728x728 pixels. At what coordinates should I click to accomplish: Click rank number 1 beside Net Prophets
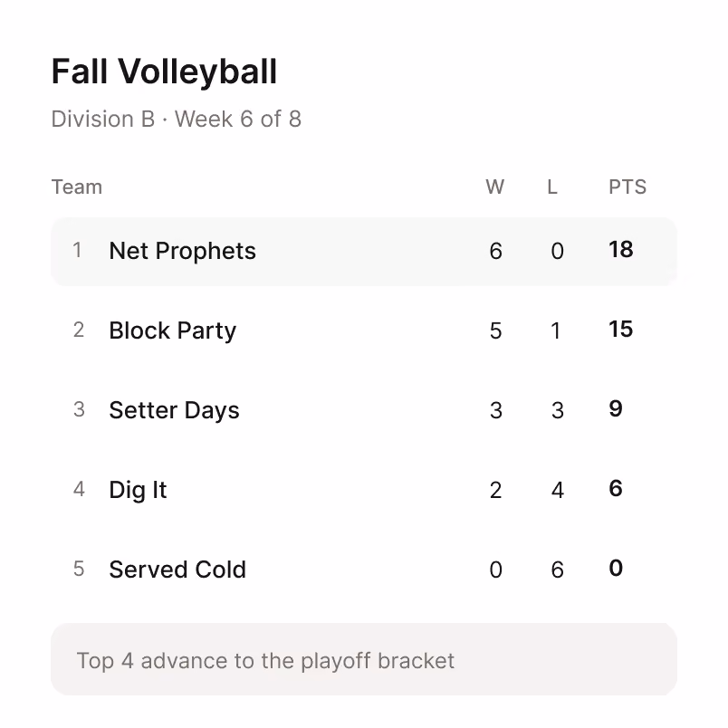[x=78, y=250]
